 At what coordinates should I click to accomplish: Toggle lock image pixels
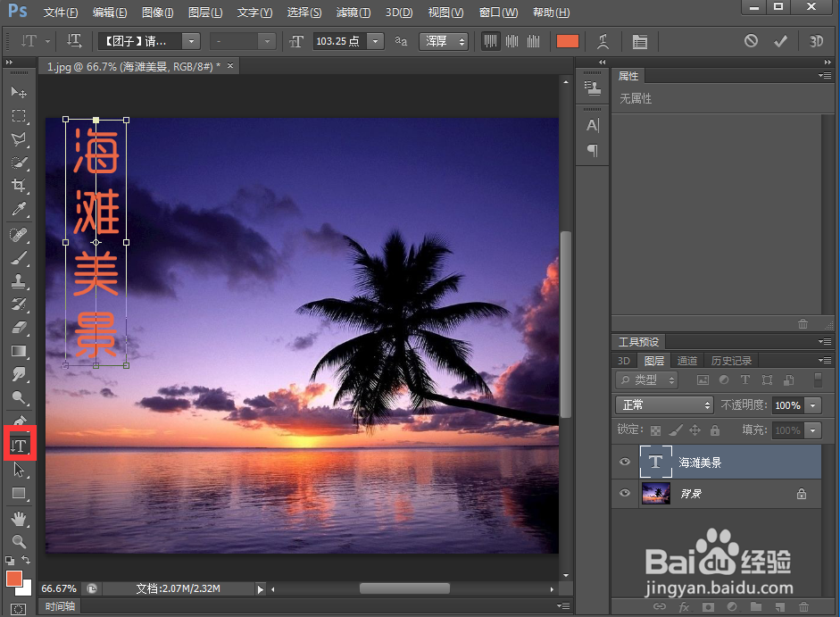tap(676, 429)
